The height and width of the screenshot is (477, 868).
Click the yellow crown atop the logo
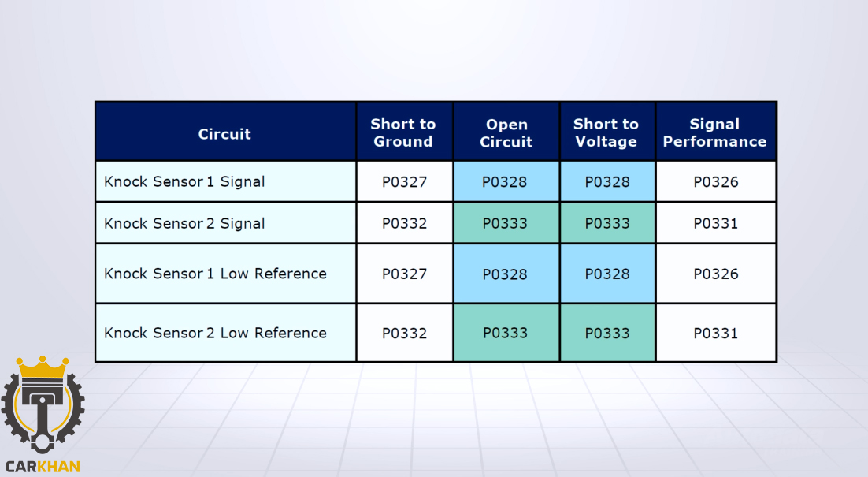[x=43, y=367]
